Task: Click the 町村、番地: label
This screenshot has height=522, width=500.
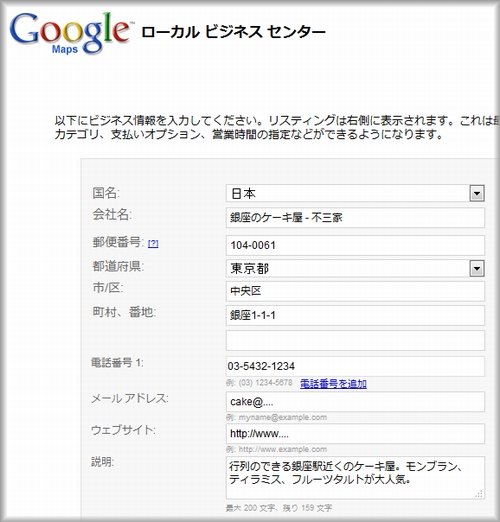Action: point(124,312)
